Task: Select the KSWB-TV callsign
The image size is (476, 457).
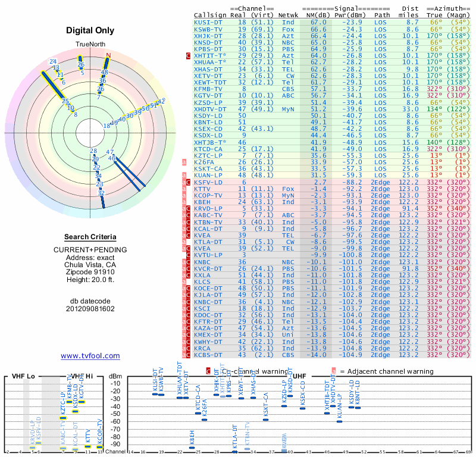Action: tap(208, 29)
